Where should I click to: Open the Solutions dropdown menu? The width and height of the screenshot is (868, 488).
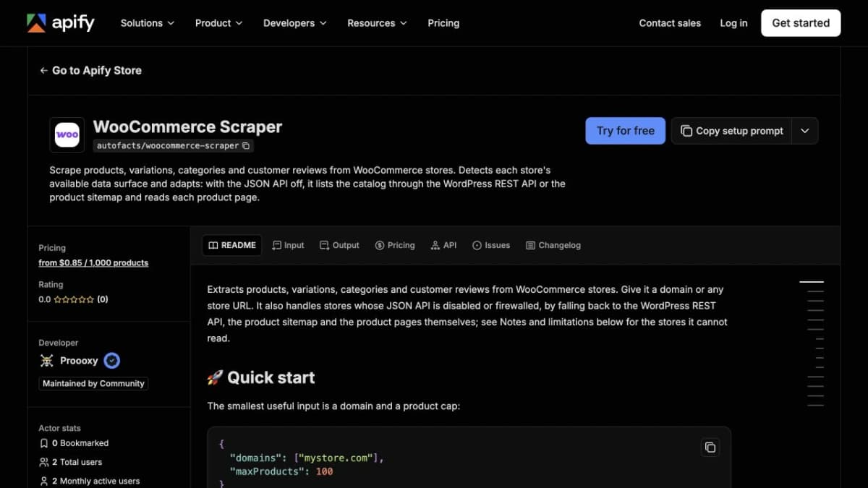pos(148,23)
